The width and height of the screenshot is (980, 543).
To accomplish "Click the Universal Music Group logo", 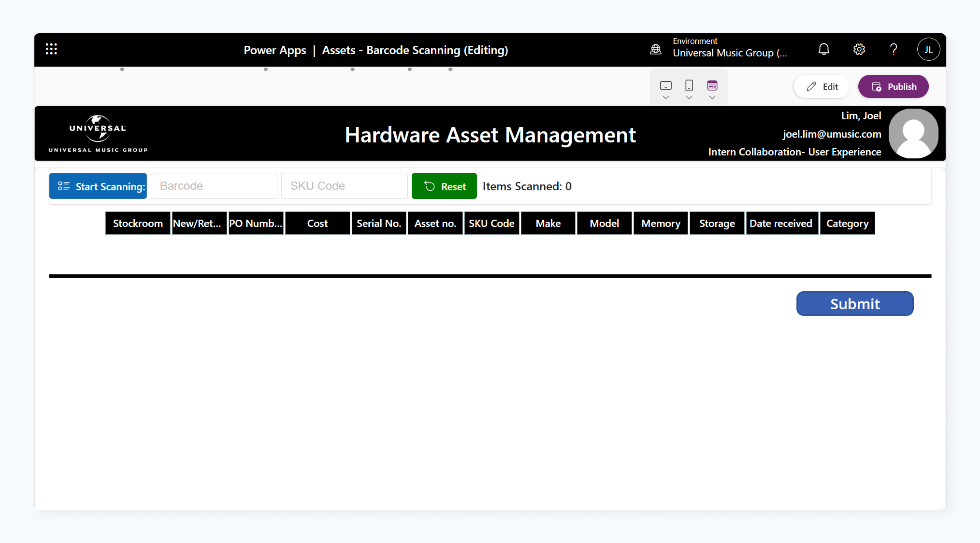I will 98,134.
